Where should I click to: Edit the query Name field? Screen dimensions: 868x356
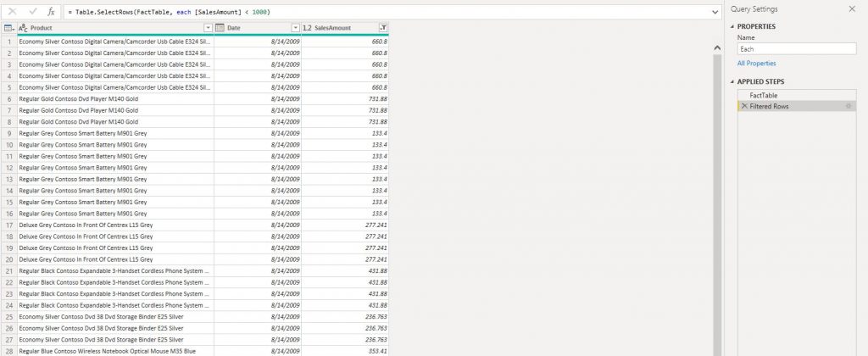click(x=797, y=48)
